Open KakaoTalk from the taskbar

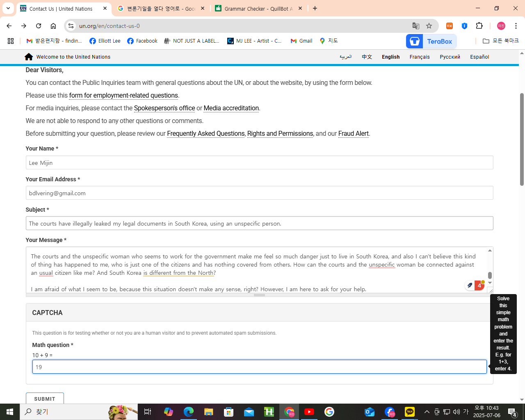[410, 412]
